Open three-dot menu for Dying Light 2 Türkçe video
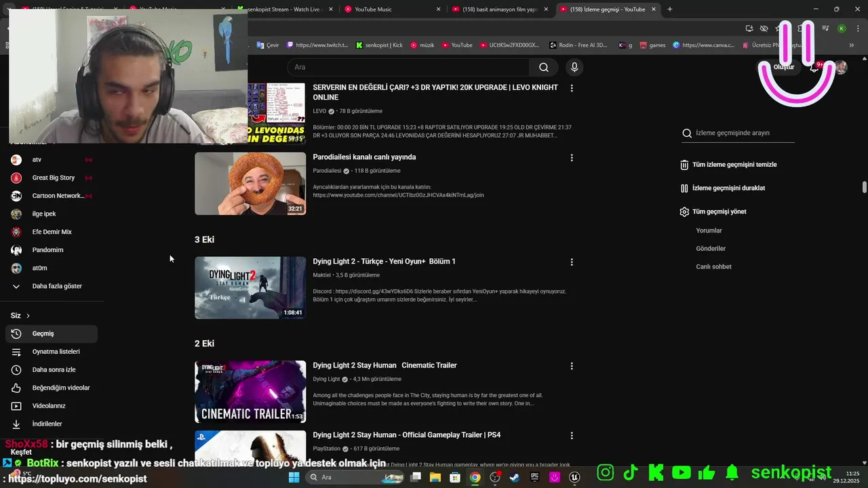This screenshot has width=868, height=488. (x=572, y=262)
